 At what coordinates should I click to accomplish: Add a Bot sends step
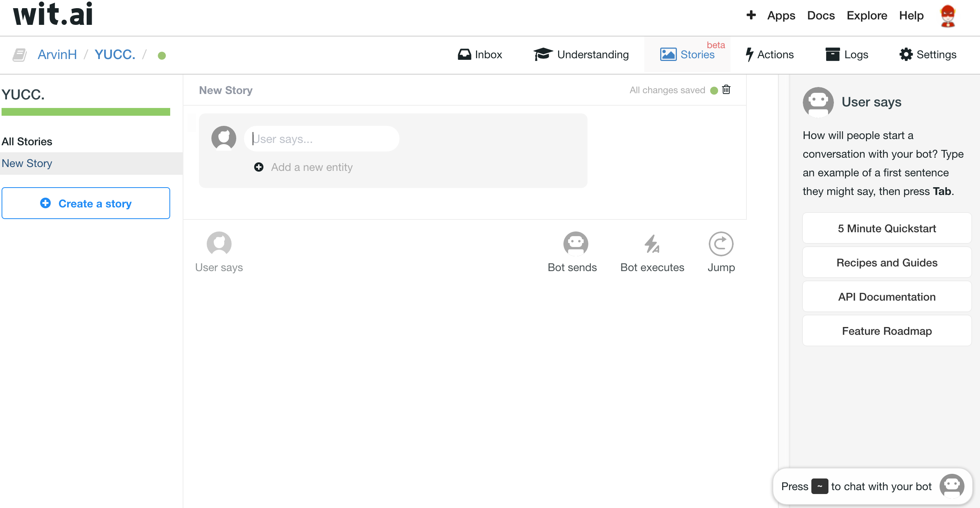click(x=572, y=252)
